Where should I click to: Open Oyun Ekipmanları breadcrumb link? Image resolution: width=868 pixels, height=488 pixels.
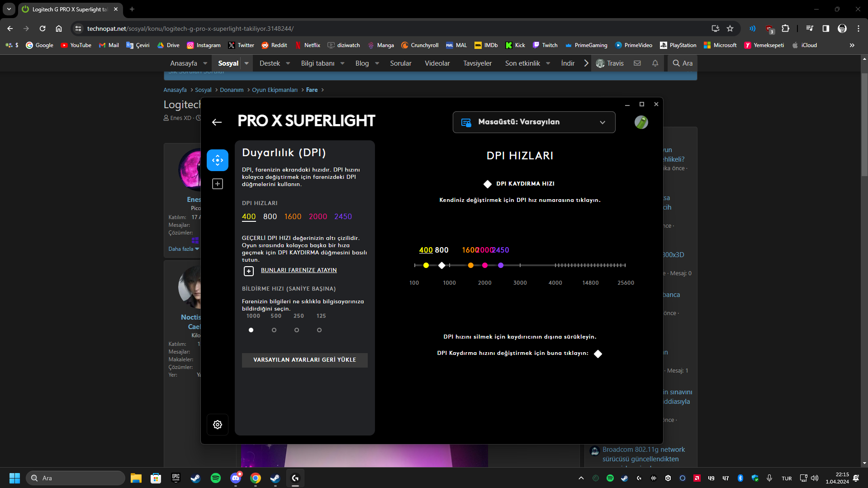275,90
